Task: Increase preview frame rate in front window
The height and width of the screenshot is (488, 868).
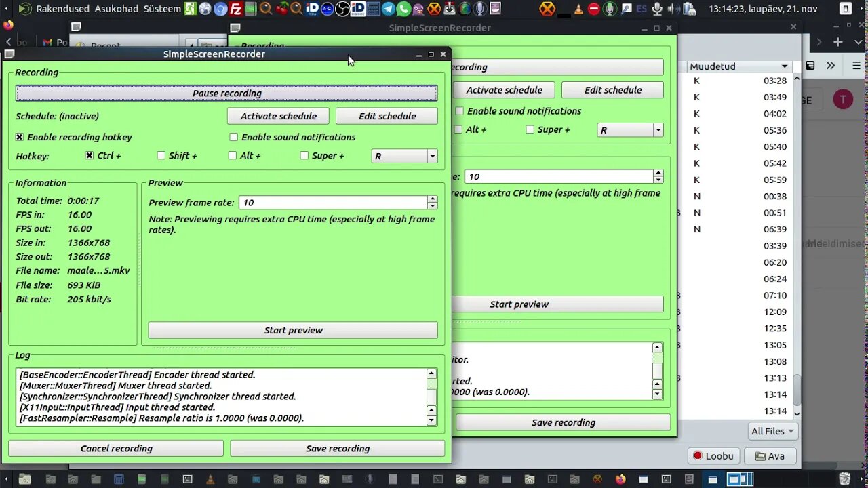Action: point(433,199)
